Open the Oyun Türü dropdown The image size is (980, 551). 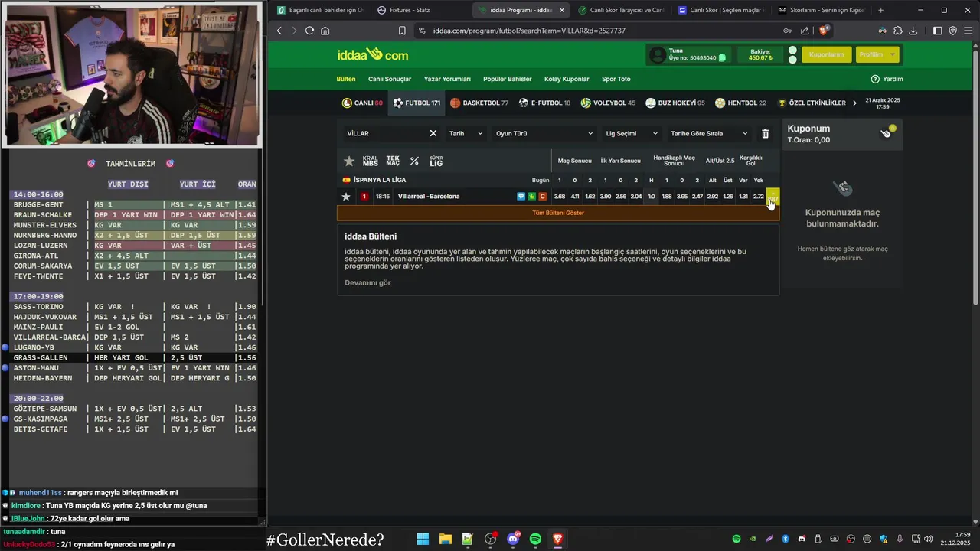(544, 133)
